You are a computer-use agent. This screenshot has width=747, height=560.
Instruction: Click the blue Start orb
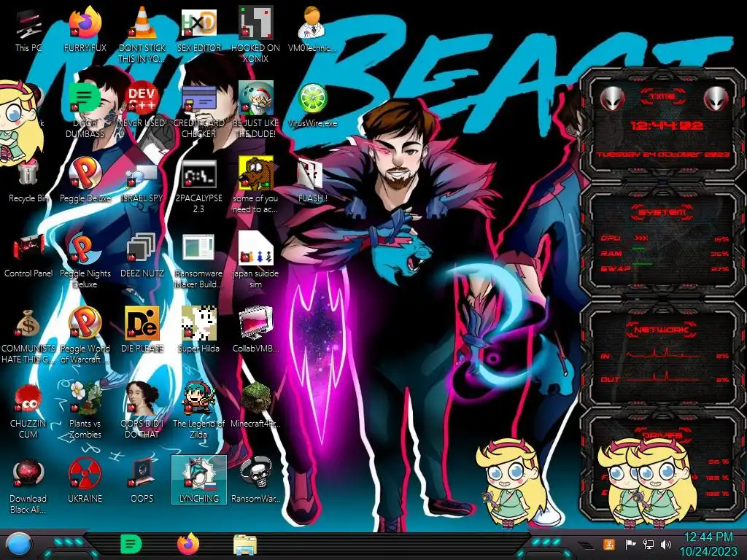[19, 545]
